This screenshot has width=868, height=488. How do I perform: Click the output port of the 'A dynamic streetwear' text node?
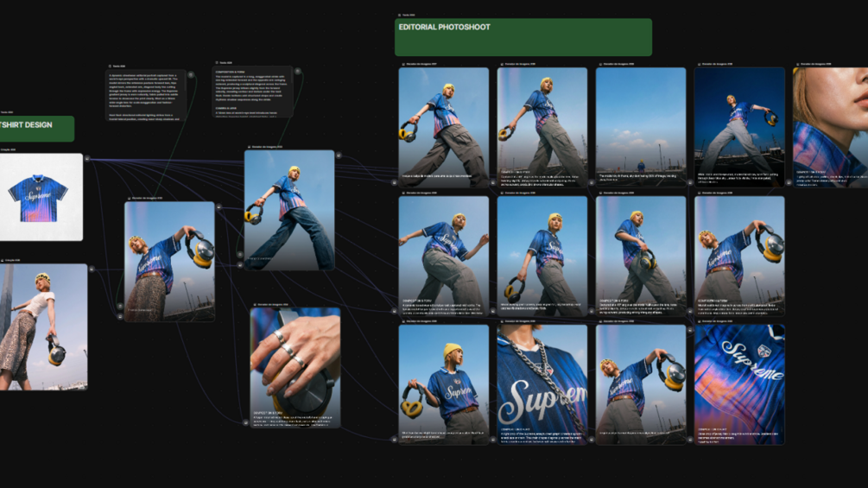[190, 74]
